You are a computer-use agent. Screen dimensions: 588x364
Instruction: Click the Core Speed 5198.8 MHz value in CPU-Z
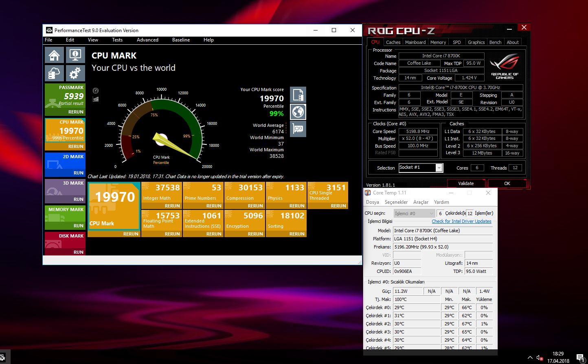tap(418, 131)
